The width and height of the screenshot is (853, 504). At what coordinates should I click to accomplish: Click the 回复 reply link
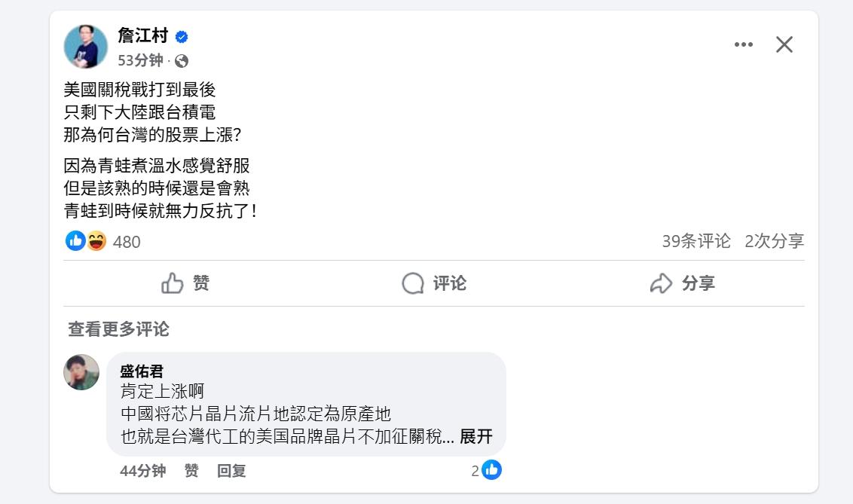click(231, 471)
